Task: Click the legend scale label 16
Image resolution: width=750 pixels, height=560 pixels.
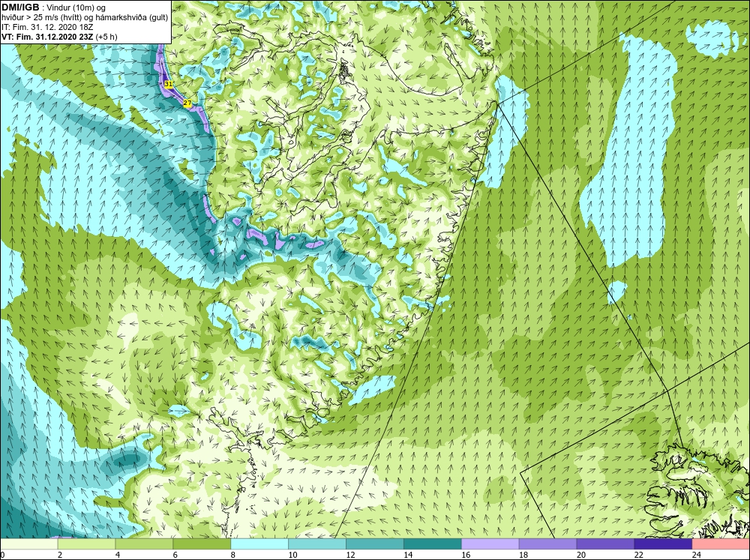Action: [x=466, y=555]
